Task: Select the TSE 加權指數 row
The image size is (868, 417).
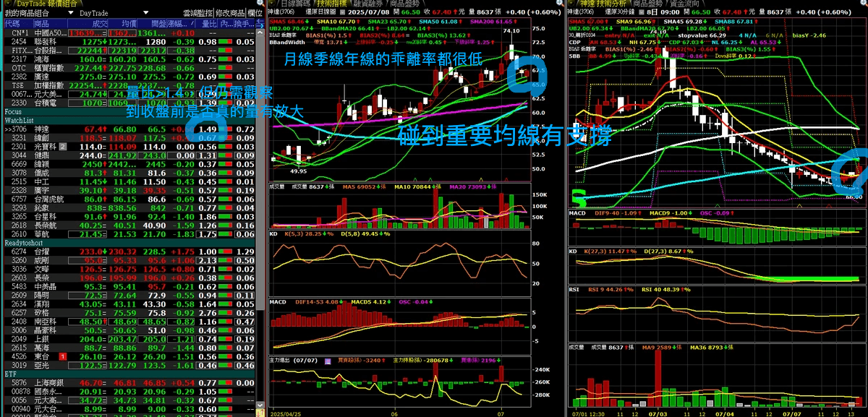Action: [129, 85]
